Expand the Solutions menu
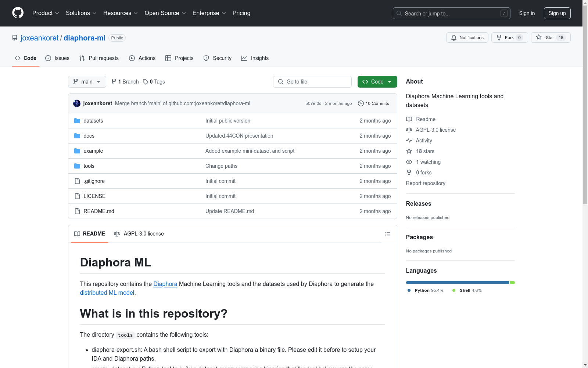This screenshot has height=368, width=588. point(81,13)
